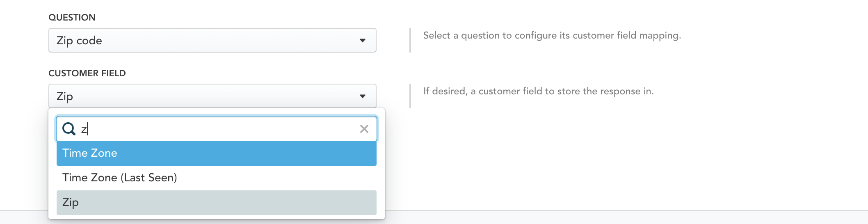This screenshot has height=224, width=868.
Task: Click the CUSTOMER FIELD label
Action: (x=87, y=73)
